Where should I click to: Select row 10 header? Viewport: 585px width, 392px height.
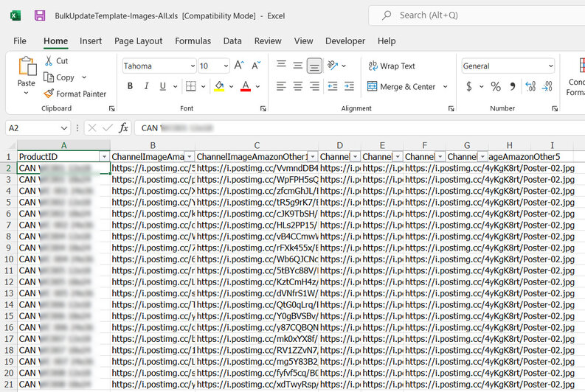coord(9,259)
